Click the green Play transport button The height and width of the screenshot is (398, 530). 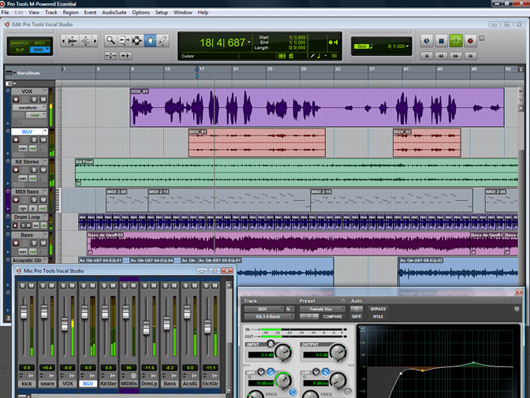pos(456,41)
